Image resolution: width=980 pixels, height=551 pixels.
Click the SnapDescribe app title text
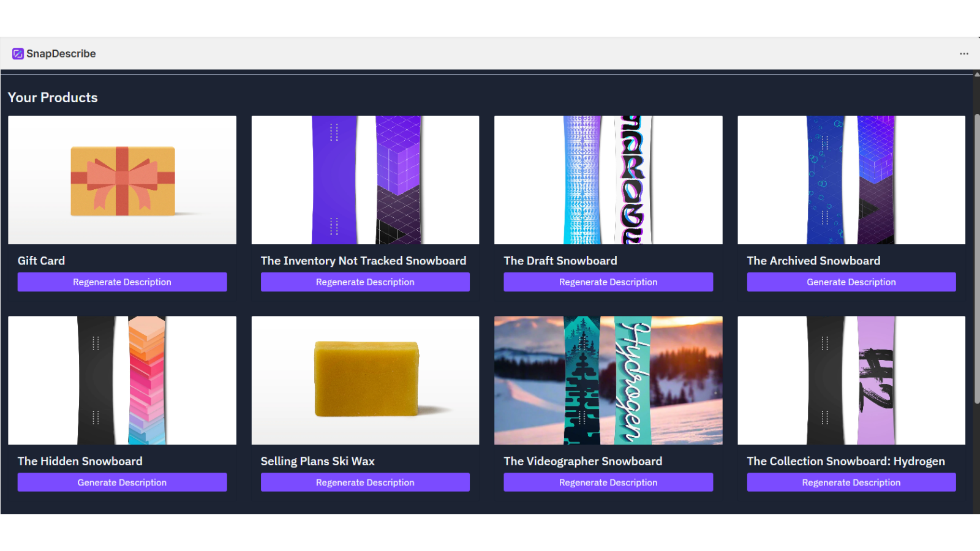tap(61, 54)
